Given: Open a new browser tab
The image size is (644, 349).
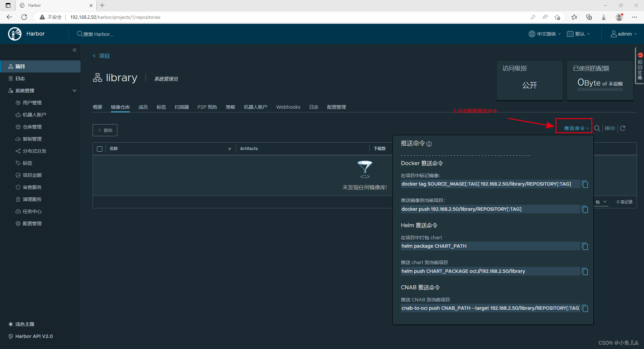Looking at the screenshot, I should [x=102, y=5].
